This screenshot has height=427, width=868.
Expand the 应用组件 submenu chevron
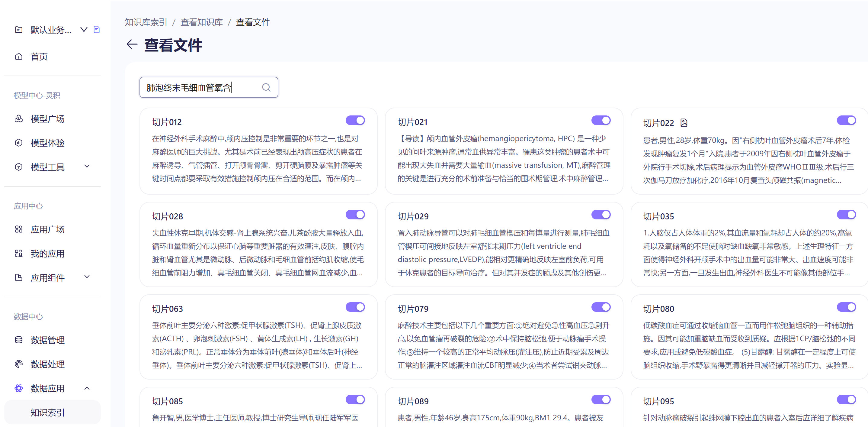(87, 277)
